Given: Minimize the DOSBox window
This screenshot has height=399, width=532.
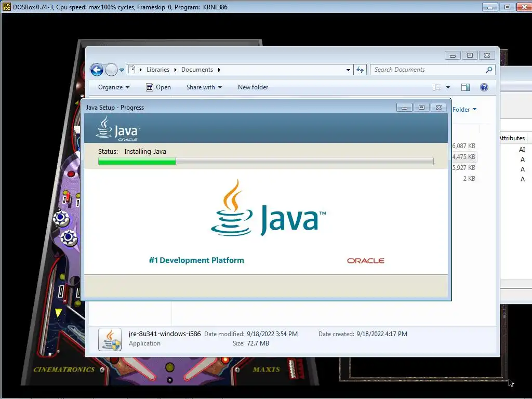Looking at the screenshot, I should click(x=490, y=7).
